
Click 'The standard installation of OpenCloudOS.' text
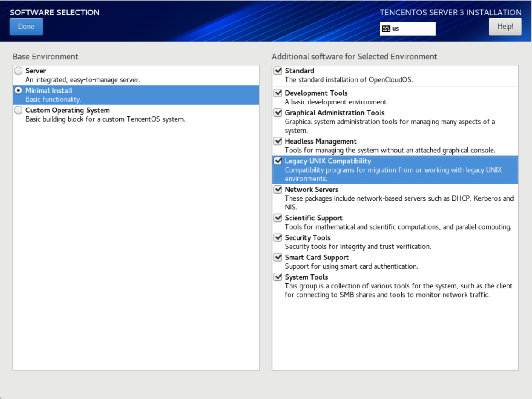point(349,80)
